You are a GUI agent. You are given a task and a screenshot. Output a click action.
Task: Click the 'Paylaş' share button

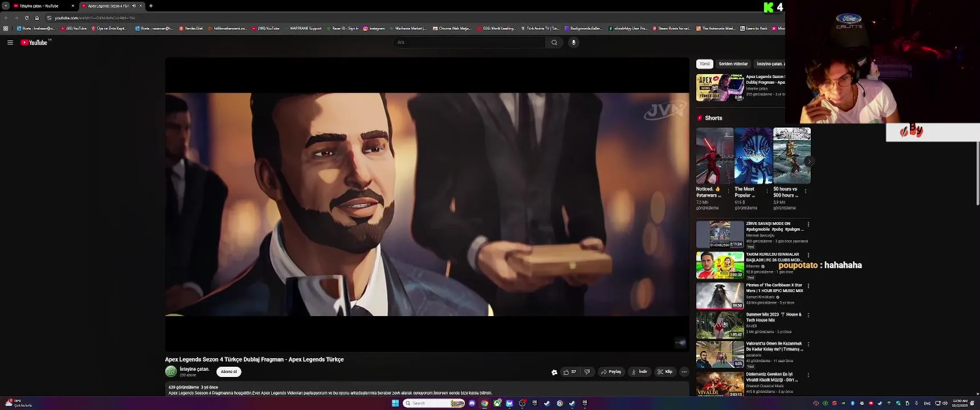tap(611, 372)
